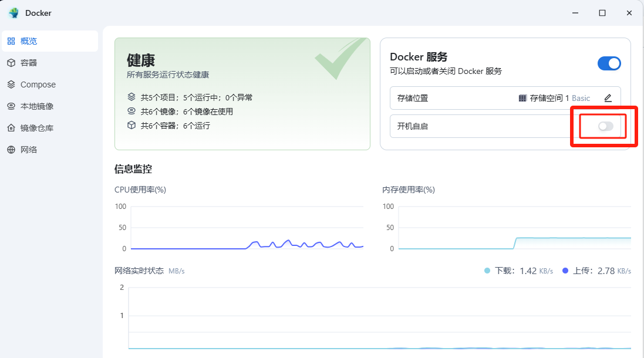Image resolution: width=644 pixels, height=358 pixels.
Task: Click the Compose layers icon in sidebar
Action: pos(11,85)
